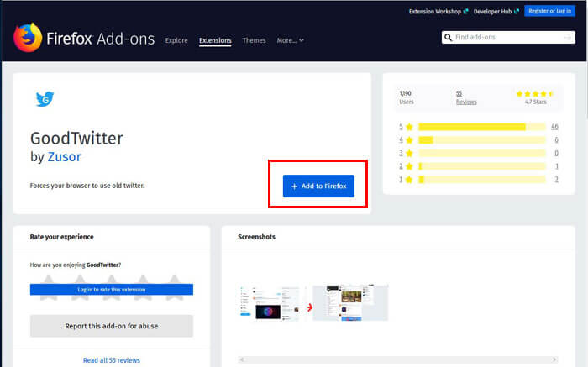Click the star icon in 5-star row
Image resolution: width=588 pixels, height=367 pixels.
410,127
